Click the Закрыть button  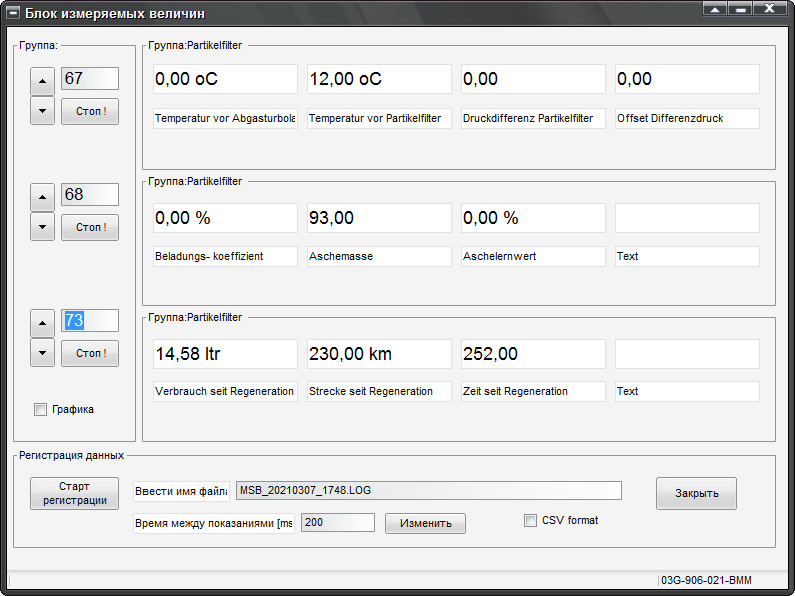click(x=696, y=493)
